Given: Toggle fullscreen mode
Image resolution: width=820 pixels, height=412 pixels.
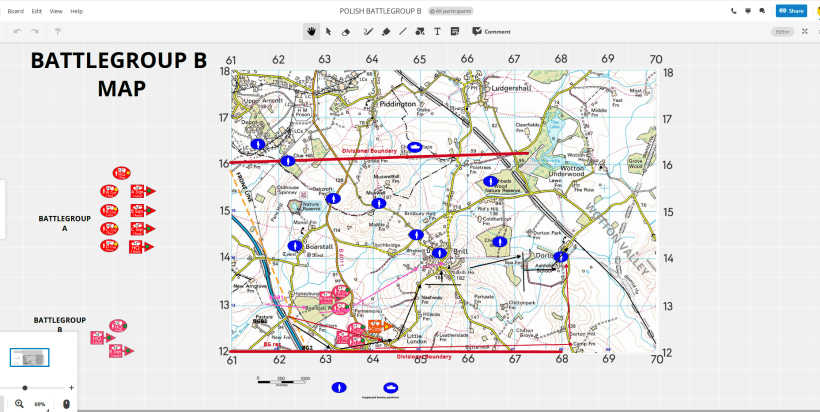Looking at the screenshot, I should tap(805, 32).
